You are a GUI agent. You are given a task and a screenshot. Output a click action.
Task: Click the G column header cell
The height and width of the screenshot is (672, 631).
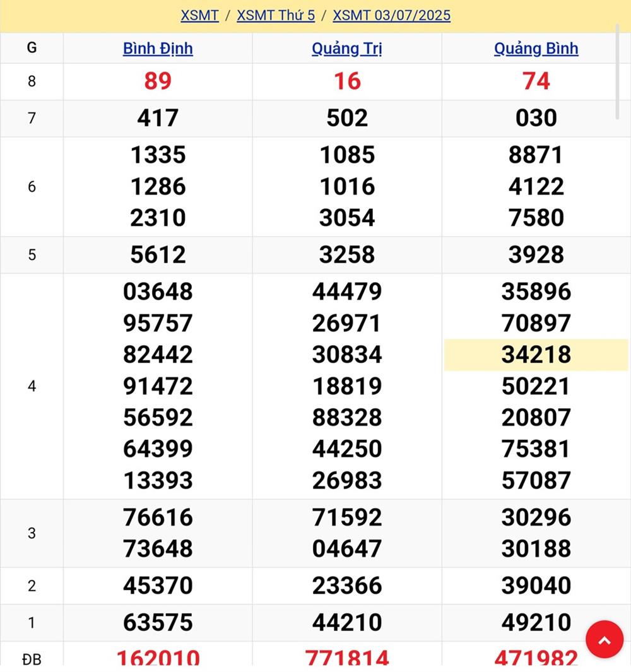32,48
